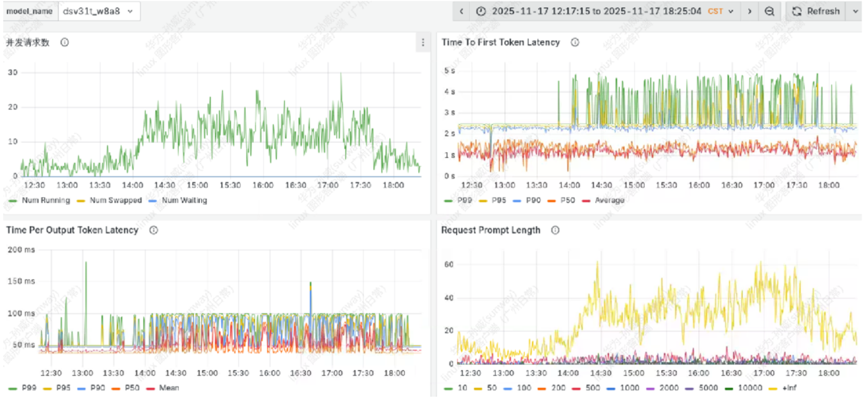This screenshot has width=868, height=408.
Task: Click Time Per Output Token Latency title
Action: [72, 230]
